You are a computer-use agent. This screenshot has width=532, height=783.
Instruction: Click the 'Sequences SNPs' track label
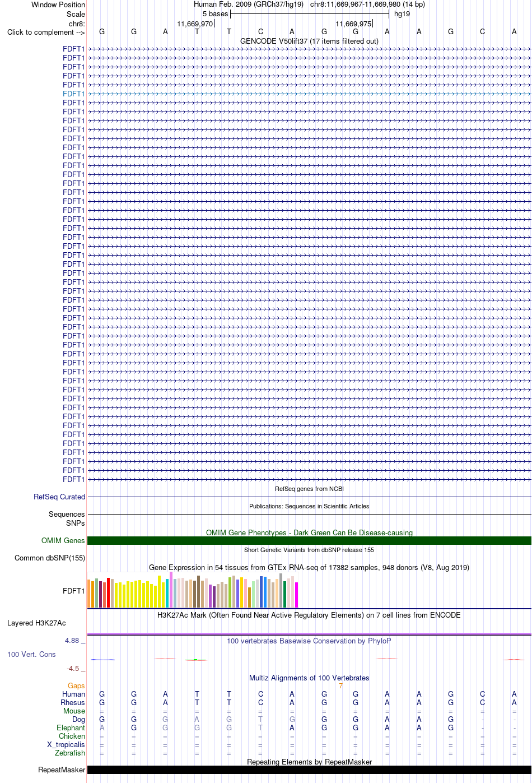tap(67, 518)
